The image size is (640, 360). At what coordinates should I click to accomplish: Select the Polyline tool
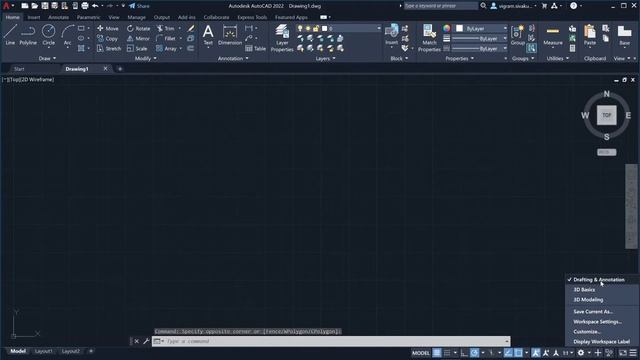coord(28,34)
